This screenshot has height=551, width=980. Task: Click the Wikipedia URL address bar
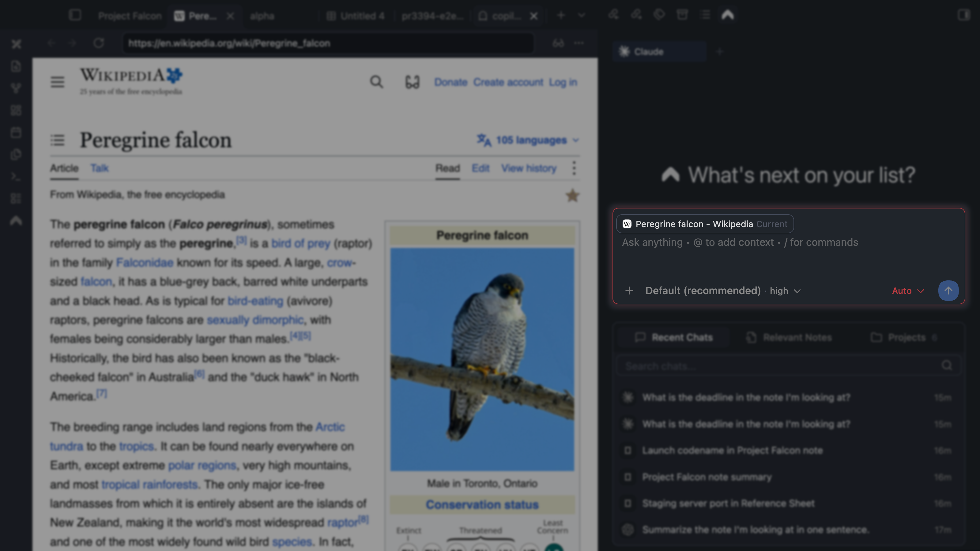[x=328, y=43]
